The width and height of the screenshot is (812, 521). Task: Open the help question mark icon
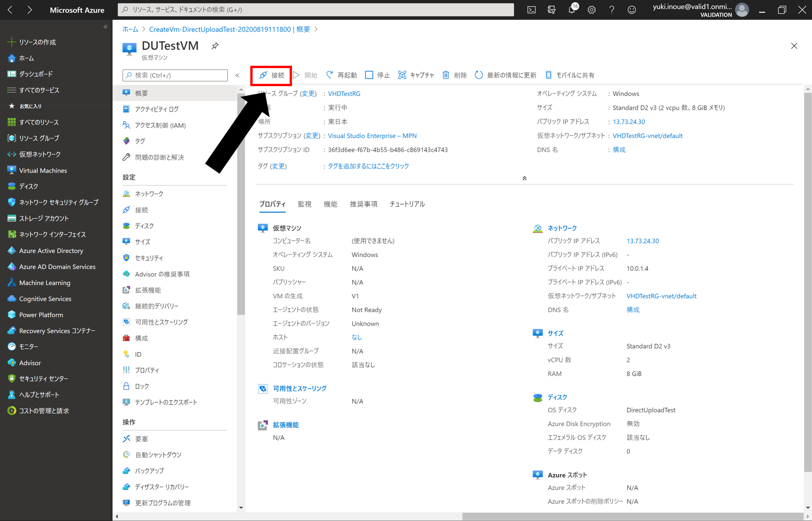click(x=612, y=10)
